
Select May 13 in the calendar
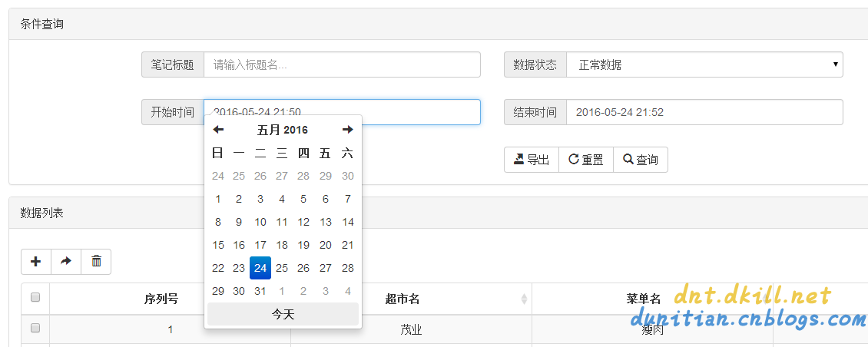click(326, 222)
